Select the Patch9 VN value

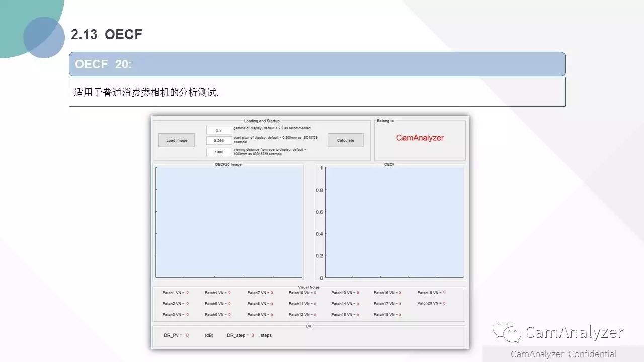(x=272, y=315)
